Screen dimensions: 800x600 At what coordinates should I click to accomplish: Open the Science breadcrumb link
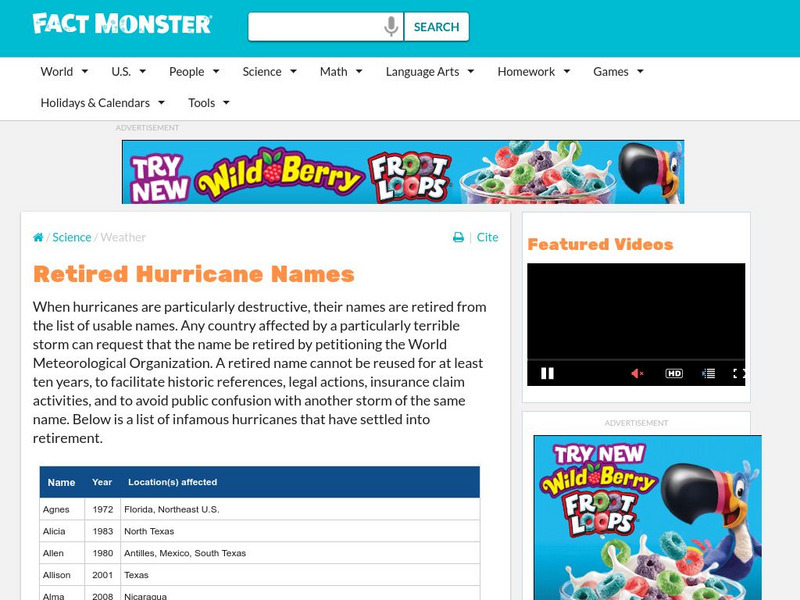[x=71, y=237]
